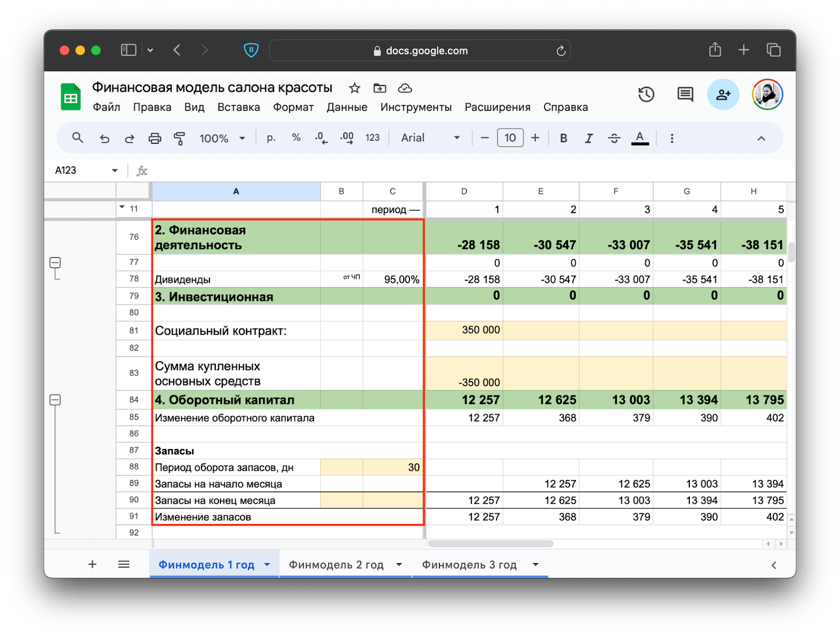This screenshot has width=840, height=636.
Task: Star the document title
Action: pyautogui.click(x=354, y=88)
